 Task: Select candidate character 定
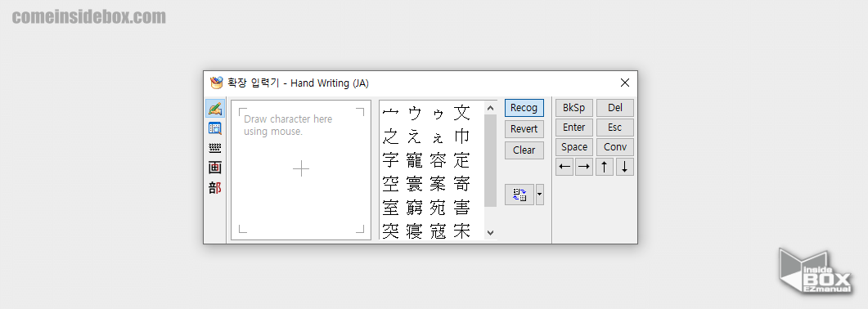pos(461,160)
